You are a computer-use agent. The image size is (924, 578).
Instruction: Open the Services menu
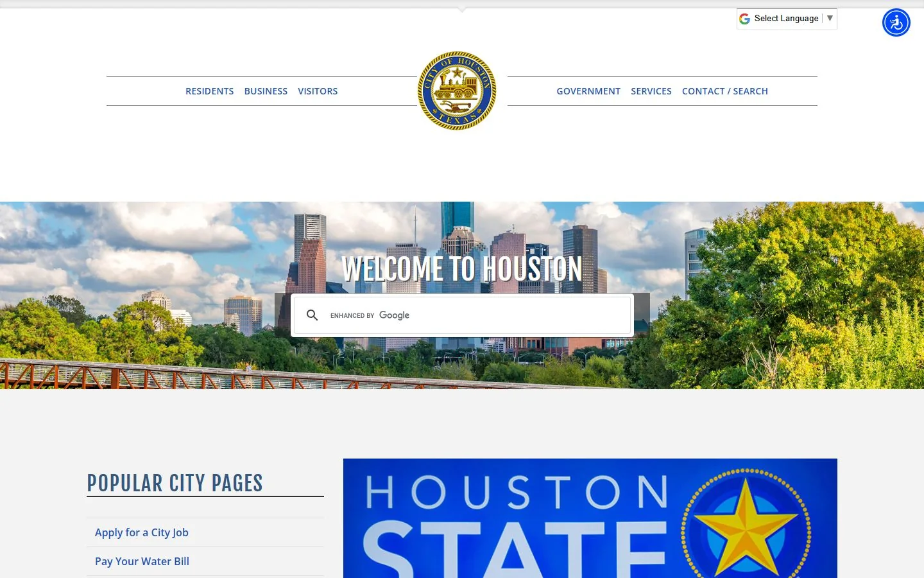[x=651, y=91]
